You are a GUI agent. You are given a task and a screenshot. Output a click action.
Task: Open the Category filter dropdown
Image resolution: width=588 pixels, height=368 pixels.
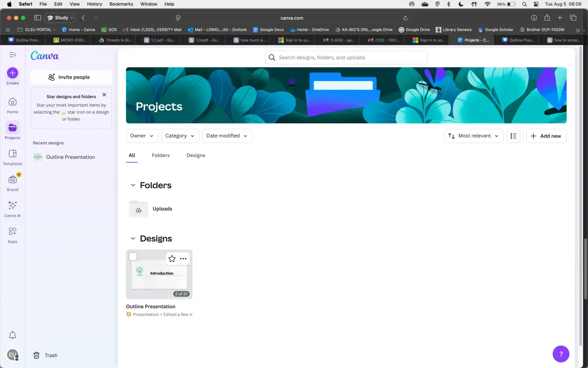(181, 136)
